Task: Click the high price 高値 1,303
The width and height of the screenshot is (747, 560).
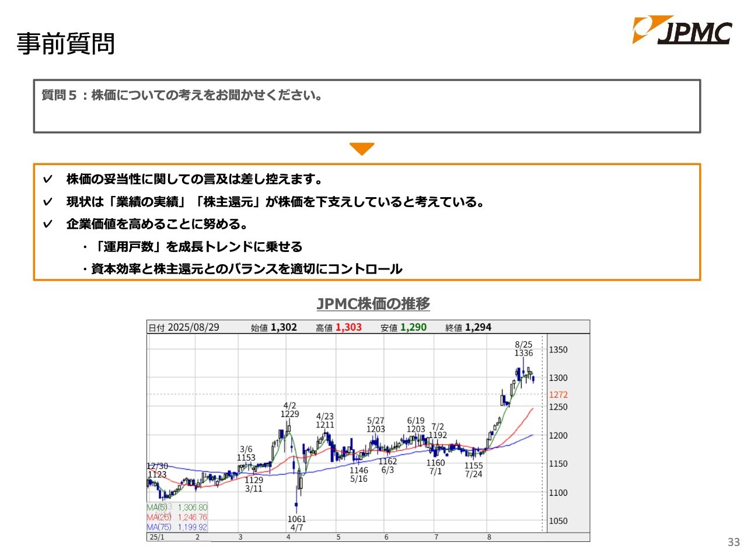Action: tap(338, 327)
